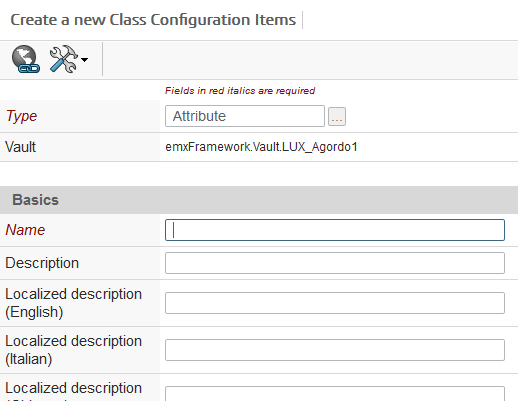Click the Type field label
This screenshot has height=401, width=518.
pyautogui.click(x=21, y=116)
